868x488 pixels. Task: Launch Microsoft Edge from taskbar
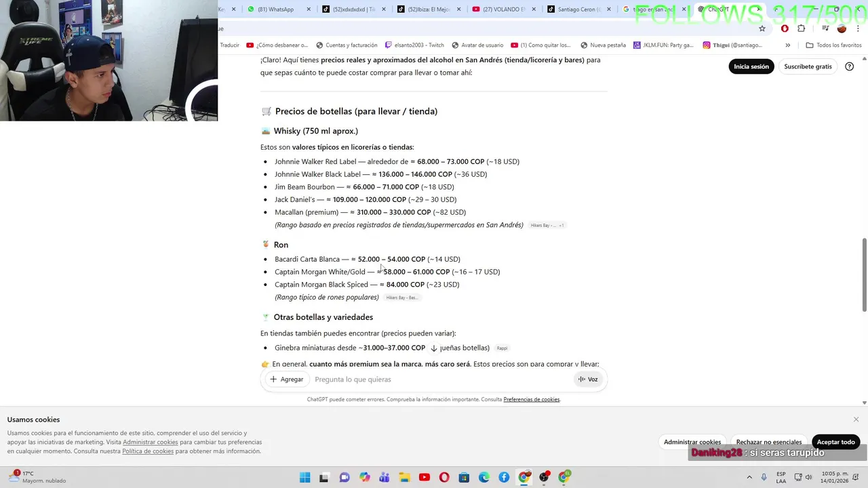484,477
